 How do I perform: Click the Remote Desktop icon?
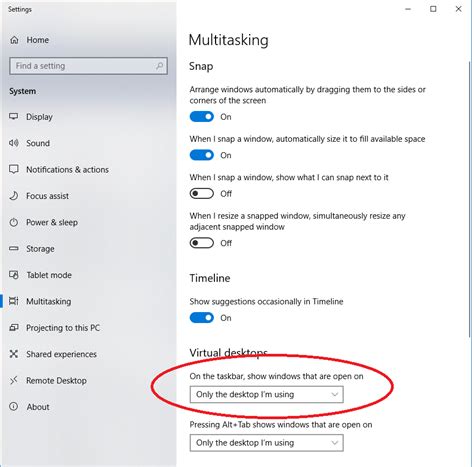14,380
